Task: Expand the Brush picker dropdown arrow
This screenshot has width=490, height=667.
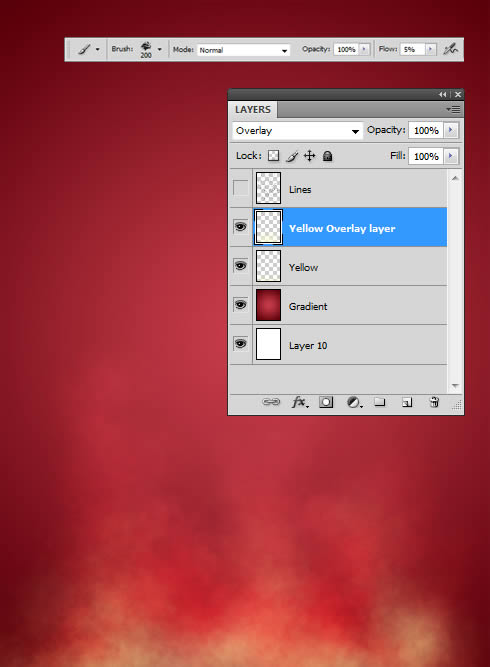Action: click(x=160, y=49)
